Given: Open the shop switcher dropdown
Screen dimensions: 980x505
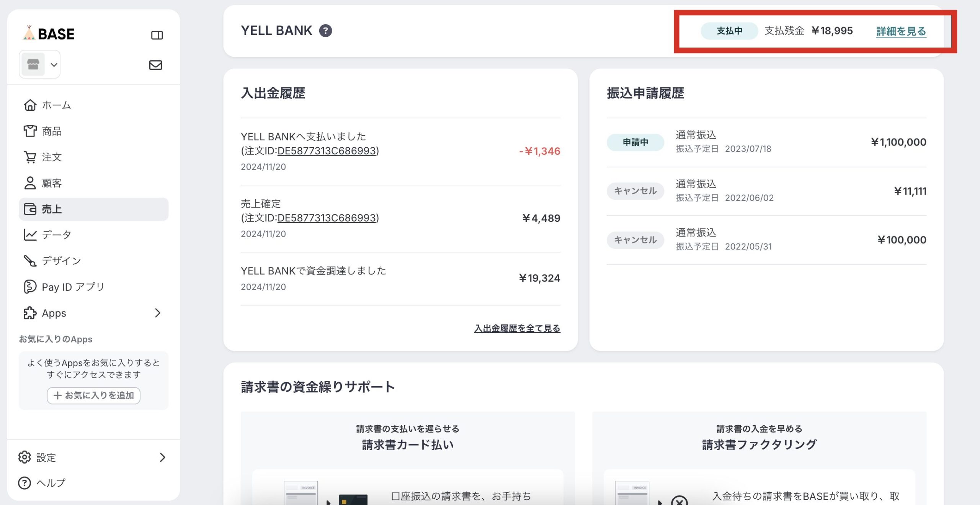Looking at the screenshot, I should pos(40,64).
